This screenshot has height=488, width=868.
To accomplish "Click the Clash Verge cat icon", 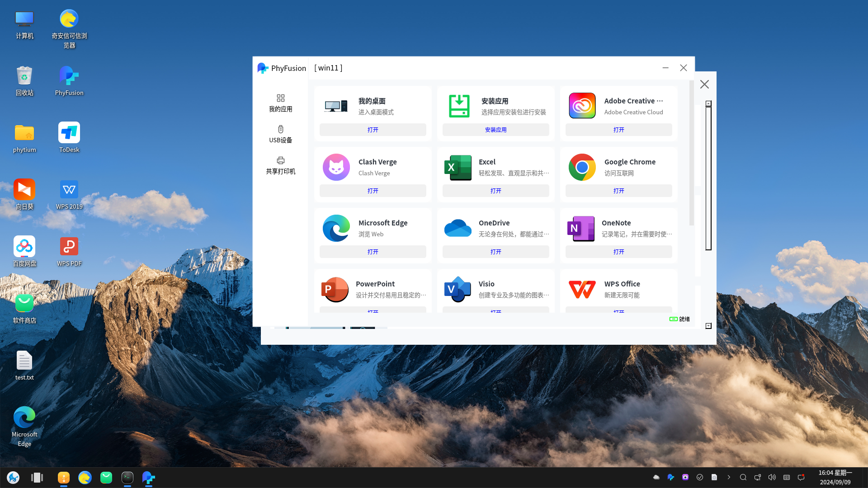I will (x=336, y=167).
